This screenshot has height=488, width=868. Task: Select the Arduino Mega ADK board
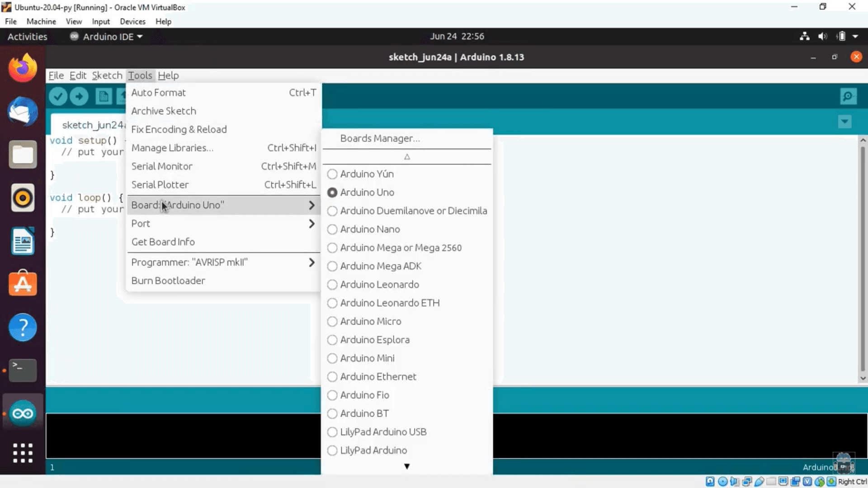[407, 266]
